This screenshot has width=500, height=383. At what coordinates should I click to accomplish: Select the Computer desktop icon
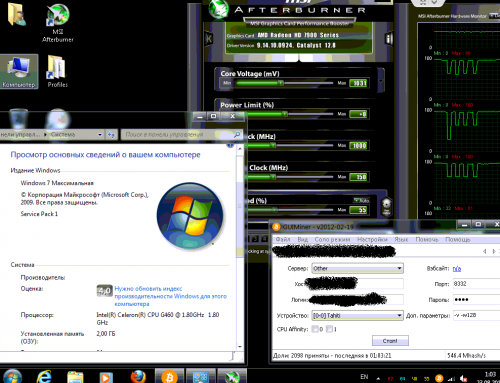click(19, 72)
